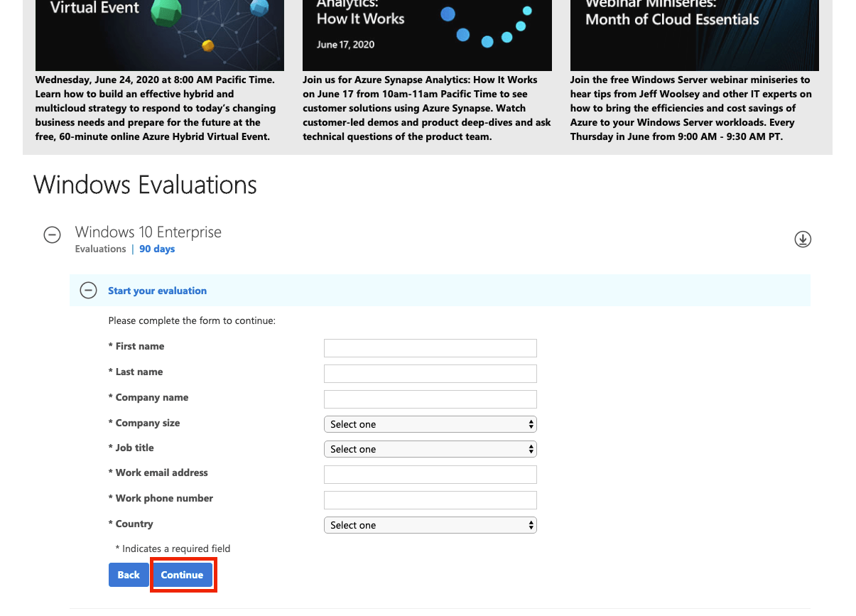Click the 90 days evaluation text
The width and height of the screenshot is (856, 616).
(x=157, y=249)
